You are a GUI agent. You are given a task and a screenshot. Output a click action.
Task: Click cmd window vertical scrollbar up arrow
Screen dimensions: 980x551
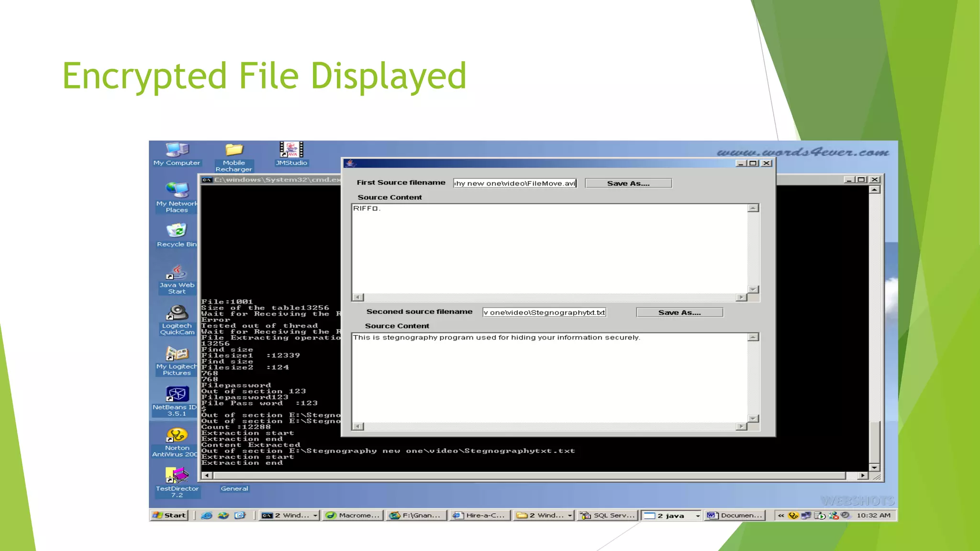pos(874,190)
